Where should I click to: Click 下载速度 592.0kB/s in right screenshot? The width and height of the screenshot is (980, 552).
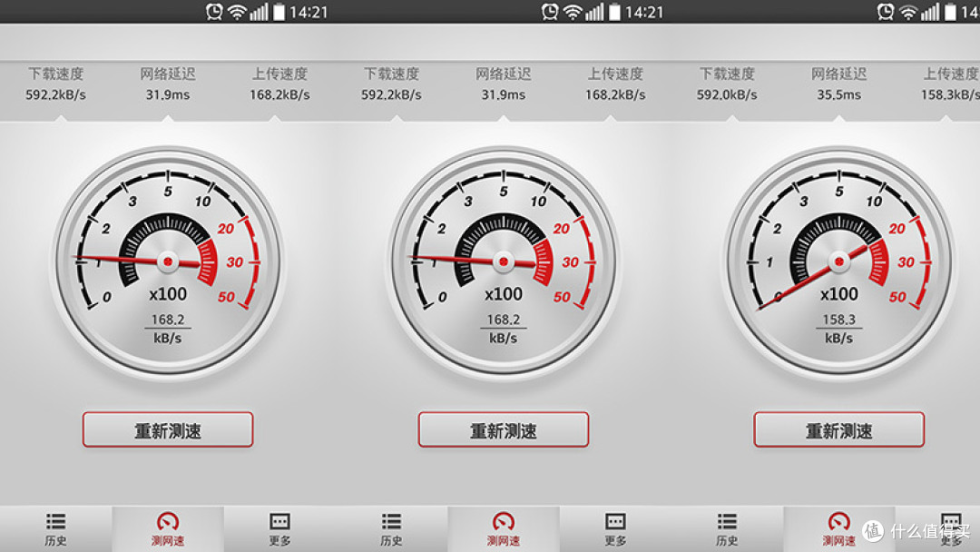727,84
